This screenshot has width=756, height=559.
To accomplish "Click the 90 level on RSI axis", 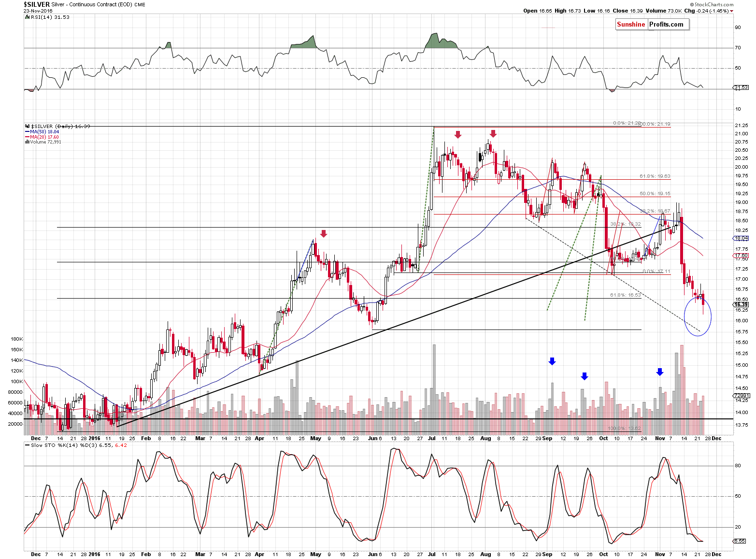I will pos(738,28).
